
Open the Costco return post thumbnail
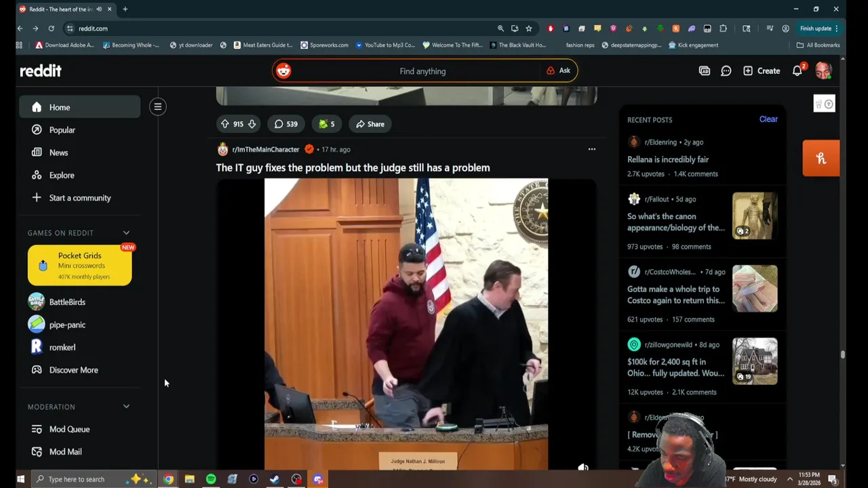pos(755,289)
